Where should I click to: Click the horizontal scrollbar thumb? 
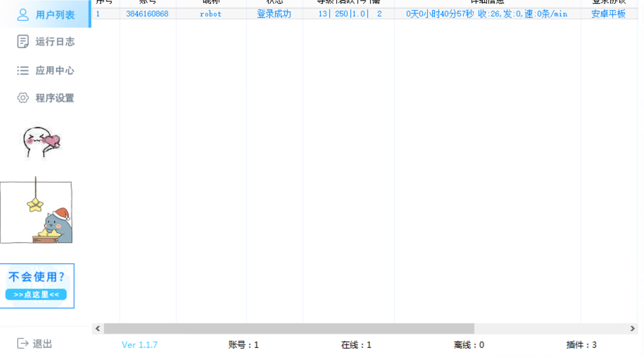289,328
